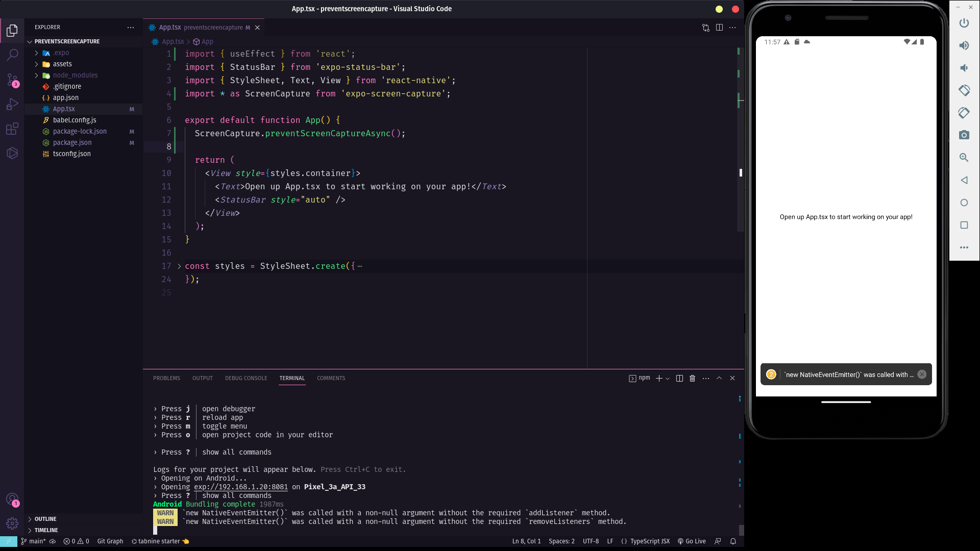Open Run and Debug view
The height and width of the screenshot is (551, 980).
pyautogui.click(x=12, y=104)
